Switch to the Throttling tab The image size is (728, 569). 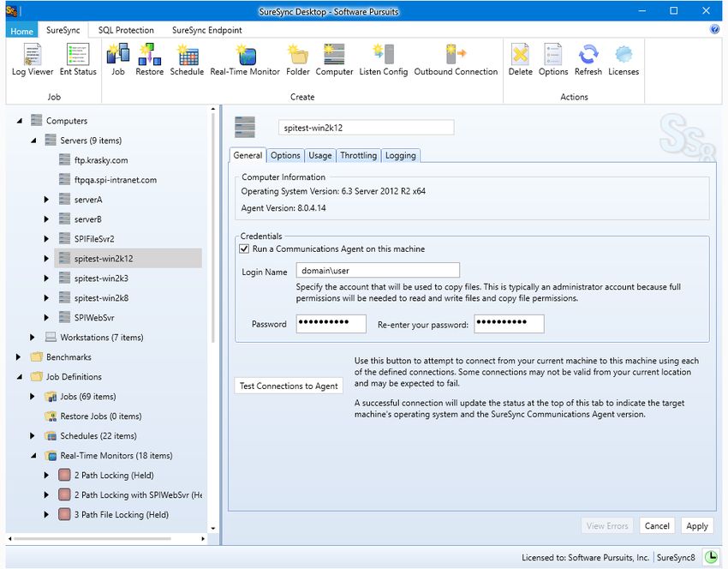click(x=358, y=156)
